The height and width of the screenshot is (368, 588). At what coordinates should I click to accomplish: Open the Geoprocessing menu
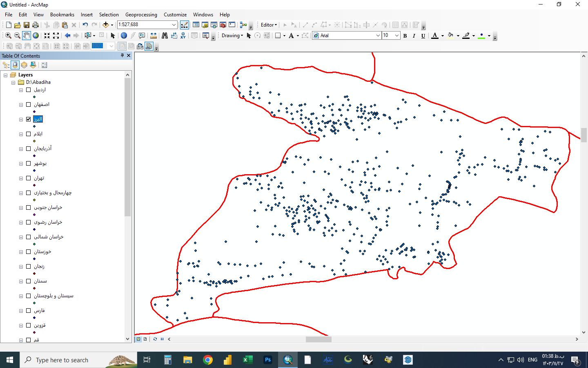141,14
